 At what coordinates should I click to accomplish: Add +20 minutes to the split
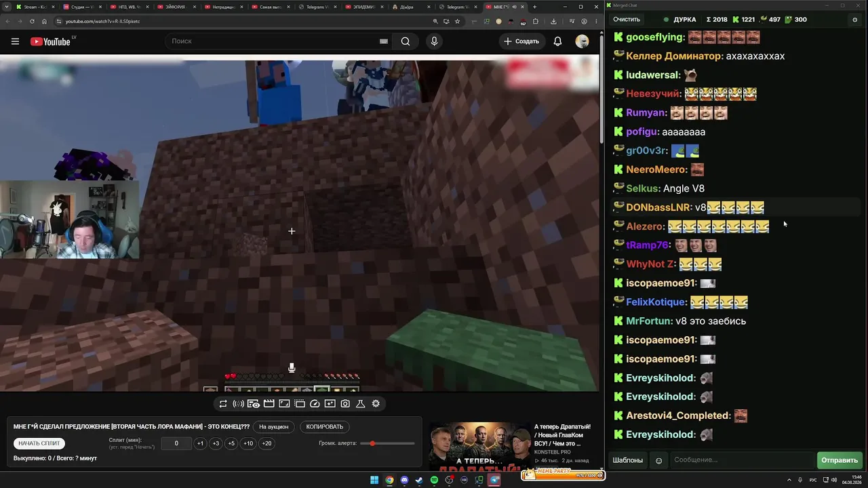[267, 444]
